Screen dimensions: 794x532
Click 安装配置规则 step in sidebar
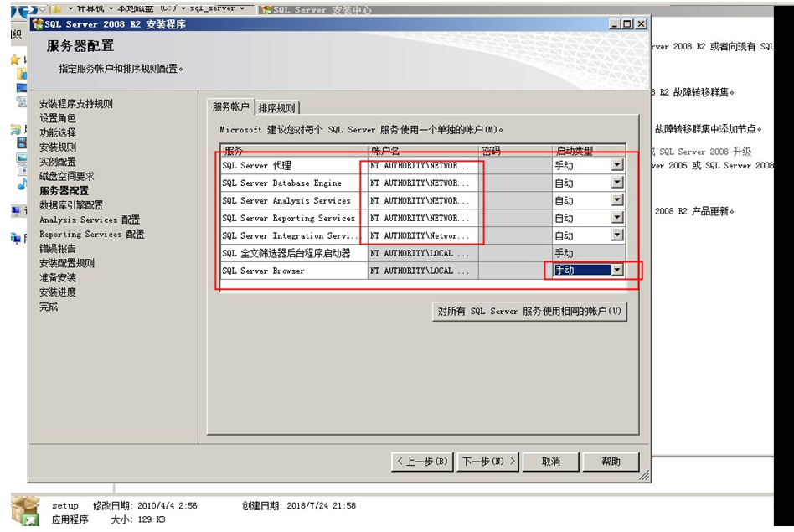pyautogui.click(x=67, y=263)
